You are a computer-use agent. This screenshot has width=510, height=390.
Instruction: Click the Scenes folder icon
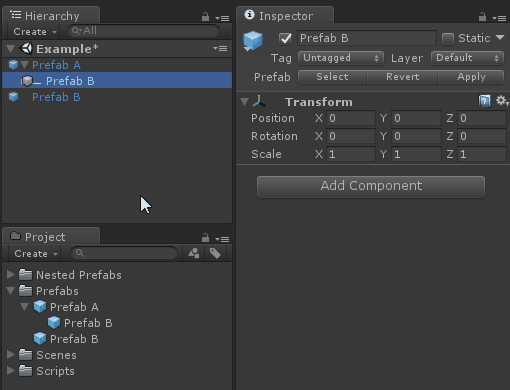click(26, 355)
